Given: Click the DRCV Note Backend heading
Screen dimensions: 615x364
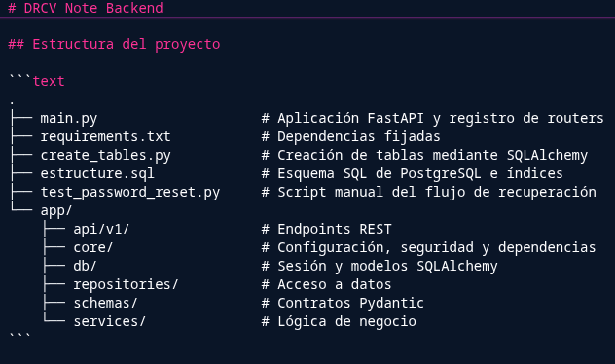Looking at the screenshot, I should 85,8.
